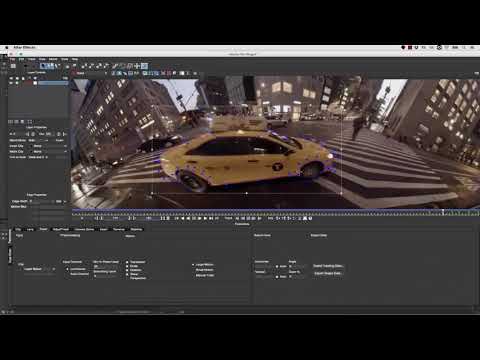The width and height of the screenshot is (480, 360).
Task: Click the highlighted blue tool in top toolbar
Action: 144,66
